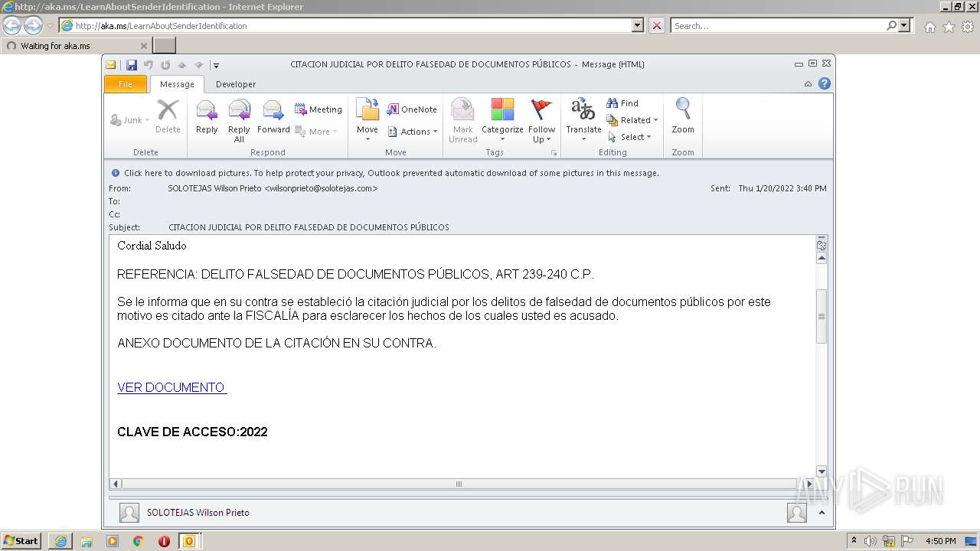This screenshot has width=980, height=551.
Task: Click the message format toggle icon at top of scrollbar
Action: [x=822, y=246]
